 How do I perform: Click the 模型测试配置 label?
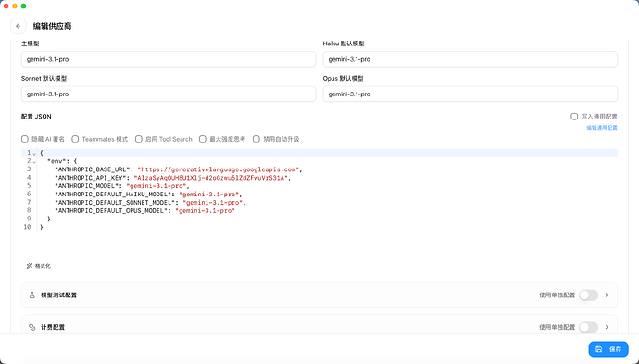[x=58, y=295]
